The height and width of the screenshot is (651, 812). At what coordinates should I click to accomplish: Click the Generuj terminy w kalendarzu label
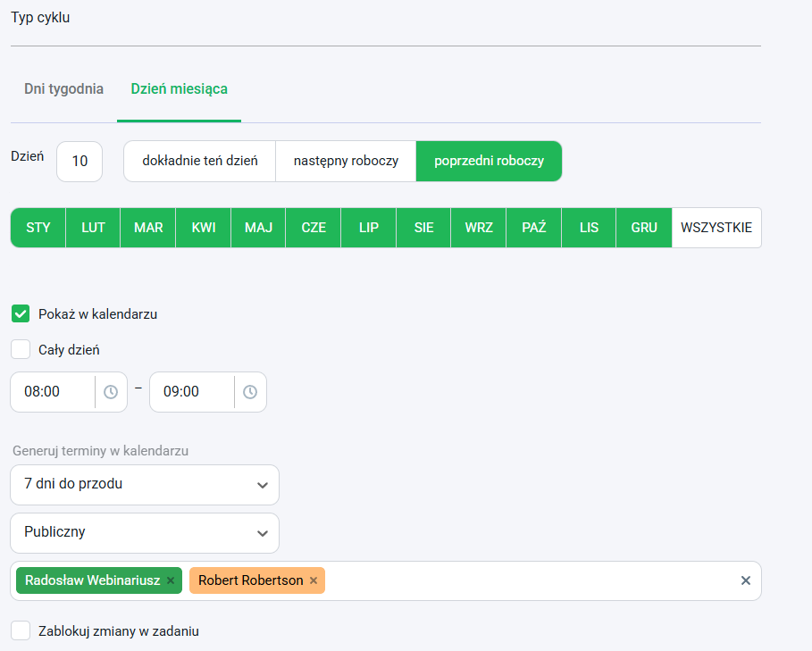tap(100, 451)
